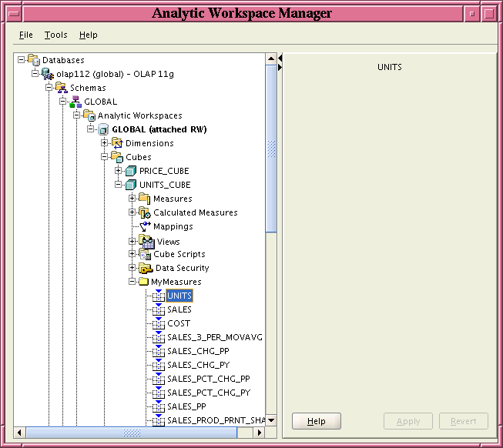Click the tree's vertical scrollbar down arrow
Image resolution: width=503 pixels, height=448 pixels.
pos(270,420)
